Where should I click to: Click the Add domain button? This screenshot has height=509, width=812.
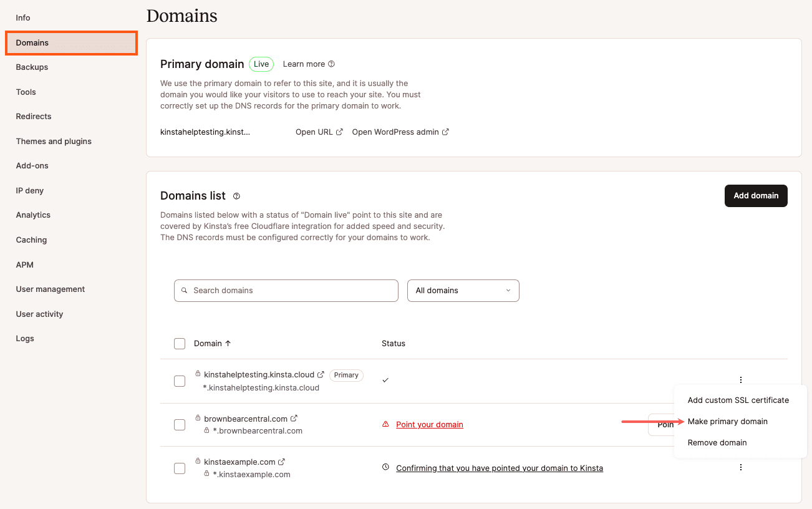tap(756, 195)
